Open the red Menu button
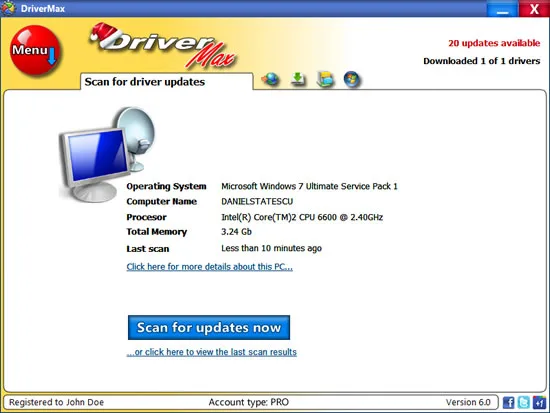Image resolution: width=550 pixels, height=413 pixels. (x=35, y=51)
